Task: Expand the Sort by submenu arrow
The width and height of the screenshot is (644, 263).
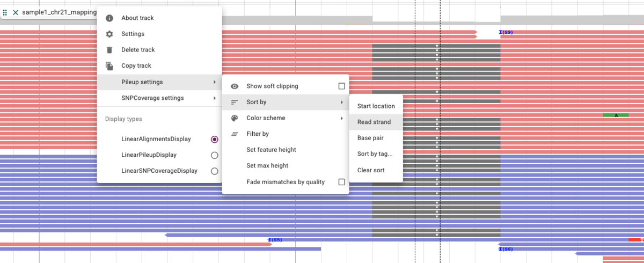Action: (342, 102)
